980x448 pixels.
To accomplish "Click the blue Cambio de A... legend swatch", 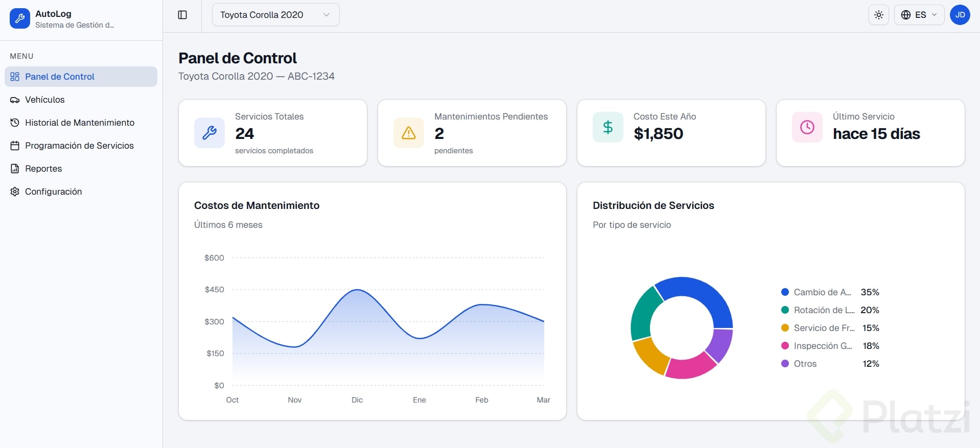I will (x=785, y=292).
